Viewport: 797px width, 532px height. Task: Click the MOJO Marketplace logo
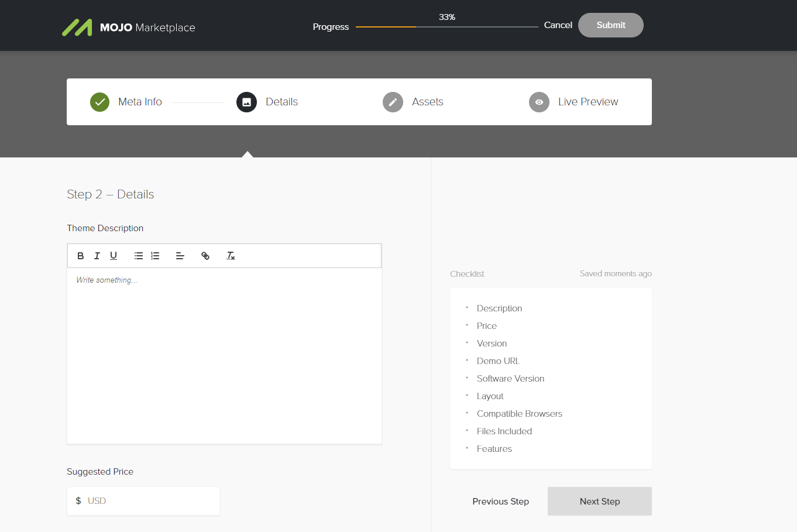coord(128,25)
